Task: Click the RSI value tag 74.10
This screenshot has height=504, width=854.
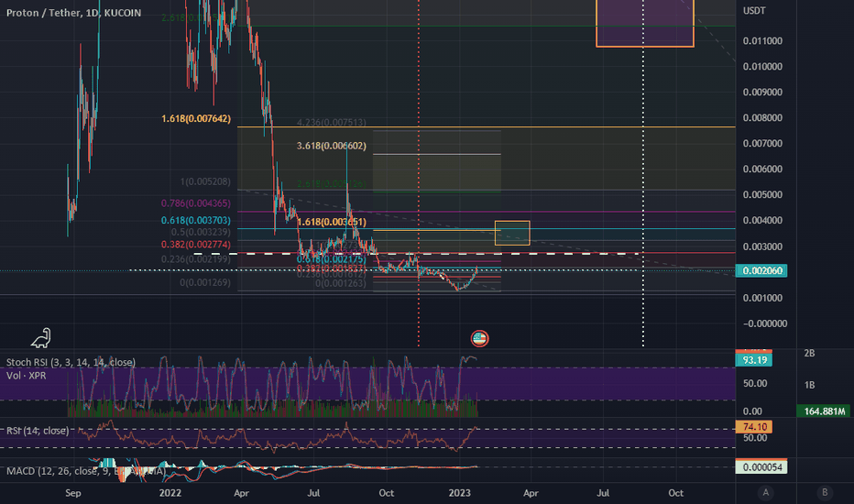Action: pyautogui.click(x=754, y=427)
